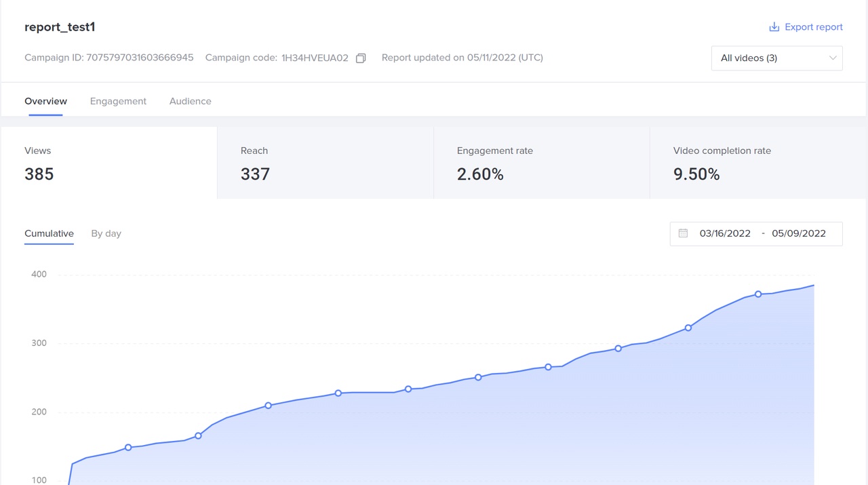Click the calendar icon in date range
The width and height of the screenshot is (868, 485).
[x=683, y=233]
